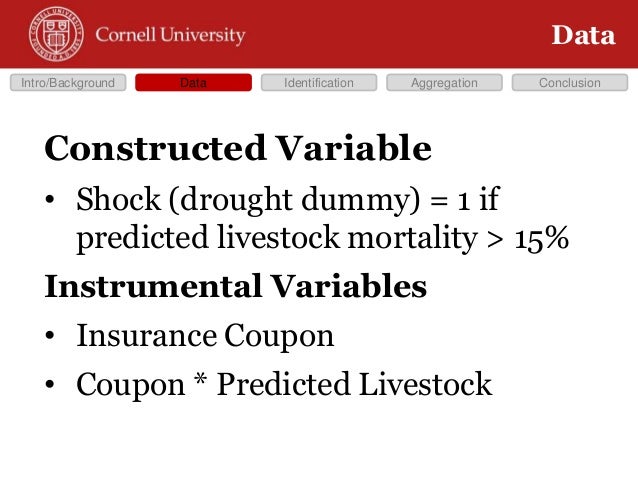The height and width of the screenshot is (479, 638).
Task: Jump to the Conclusion tab
Action: tap(570, 83)
